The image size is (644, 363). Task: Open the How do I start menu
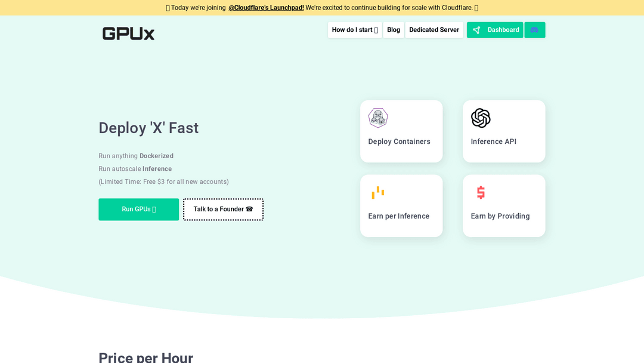pyautogui.click(x=355, y=30)
